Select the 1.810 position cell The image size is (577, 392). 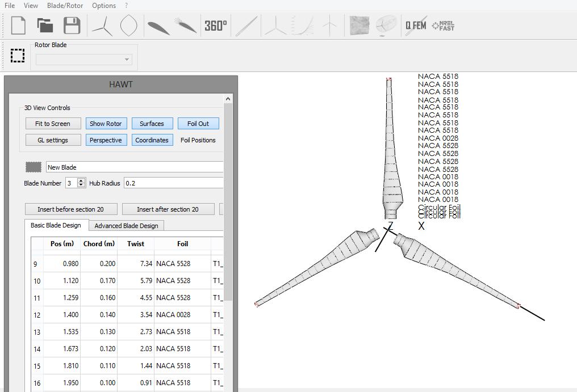pos(62,365)
